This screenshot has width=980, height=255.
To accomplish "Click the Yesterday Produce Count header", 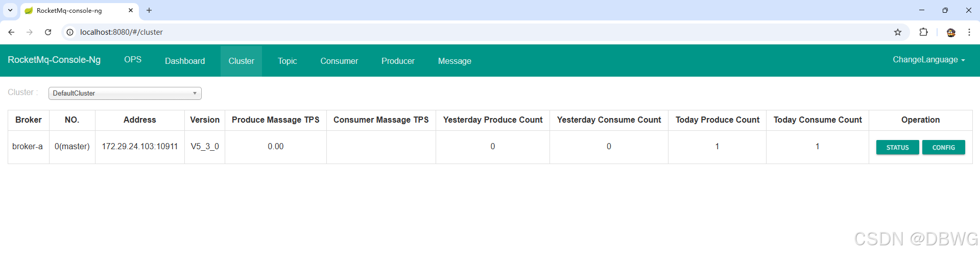I will (x=493, y=120).
